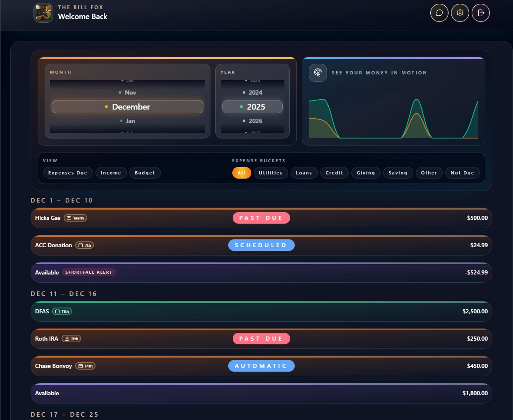Image resolution: width=513 pixels, height=420 pixels.
Task: Click the 14th calendar badge on Chase Bonvoy
Action: (x=85, y=366)
